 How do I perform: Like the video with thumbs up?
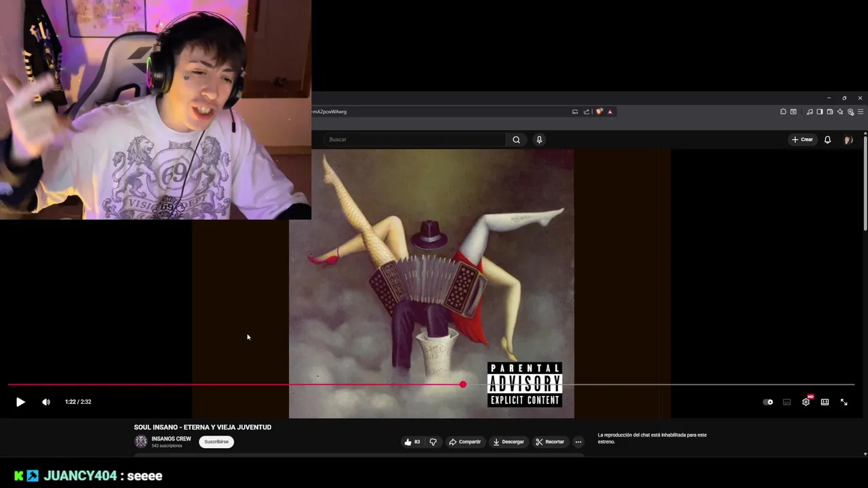tap(412, 442)
